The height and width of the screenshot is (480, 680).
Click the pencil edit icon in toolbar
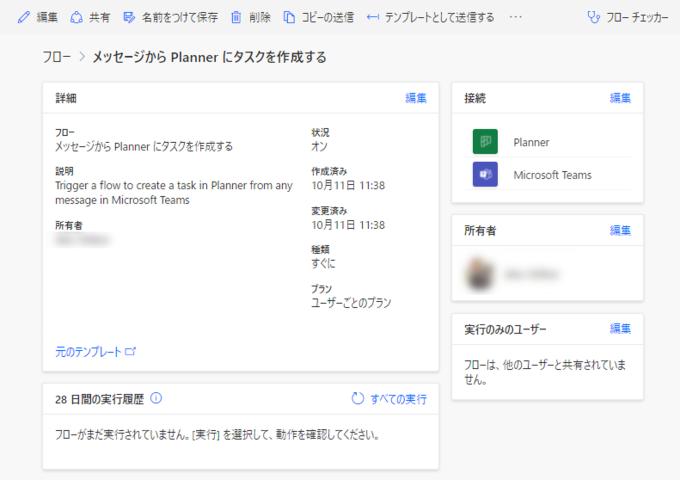click(24, 17)
